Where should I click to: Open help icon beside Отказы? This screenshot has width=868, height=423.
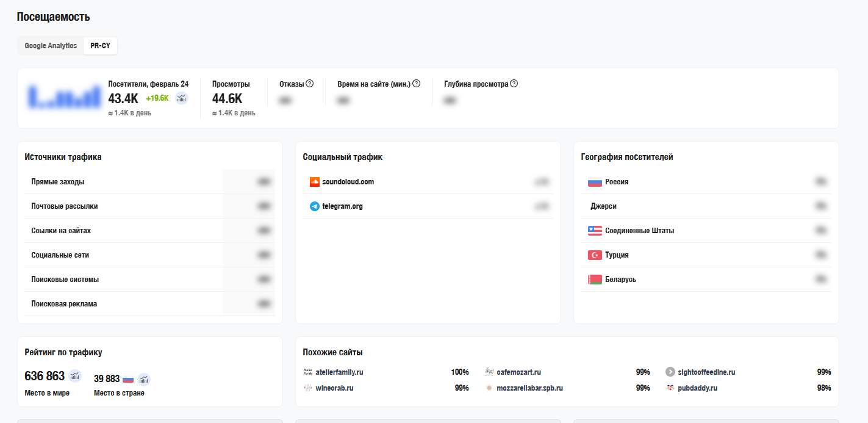(x=309, y=84)
